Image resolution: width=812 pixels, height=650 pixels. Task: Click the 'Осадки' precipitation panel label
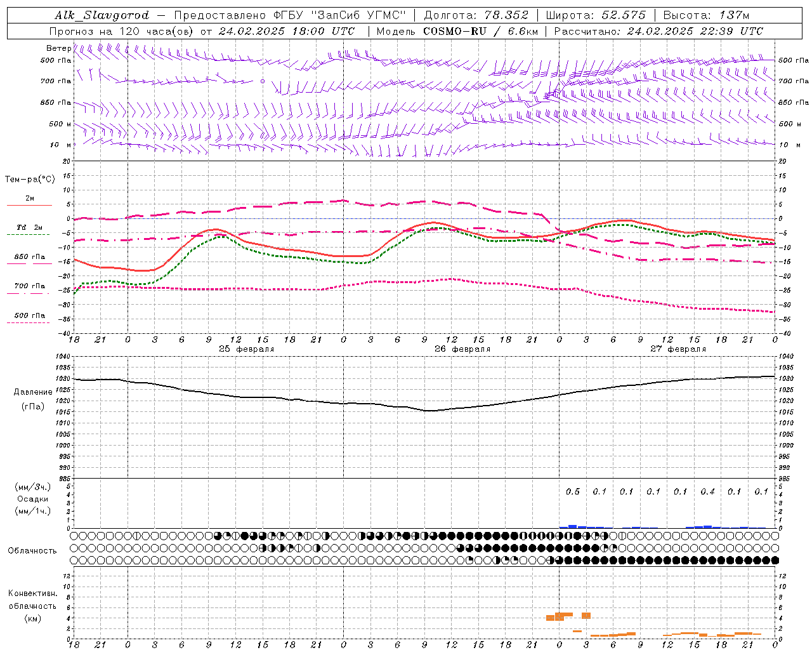[x=33, y=499]
